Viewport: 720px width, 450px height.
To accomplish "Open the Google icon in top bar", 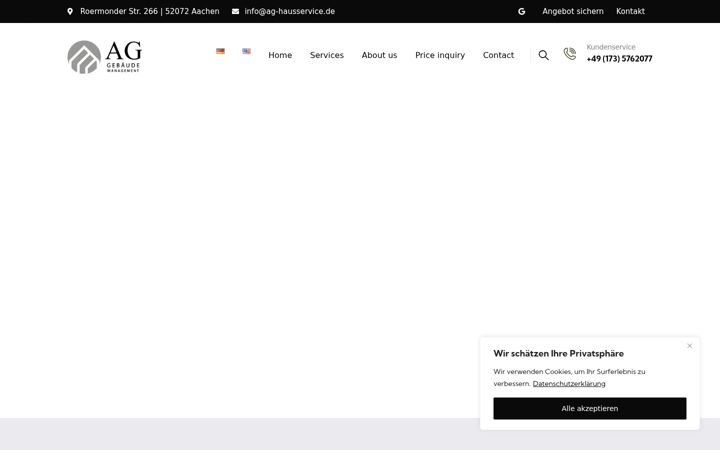I will 522,11.
